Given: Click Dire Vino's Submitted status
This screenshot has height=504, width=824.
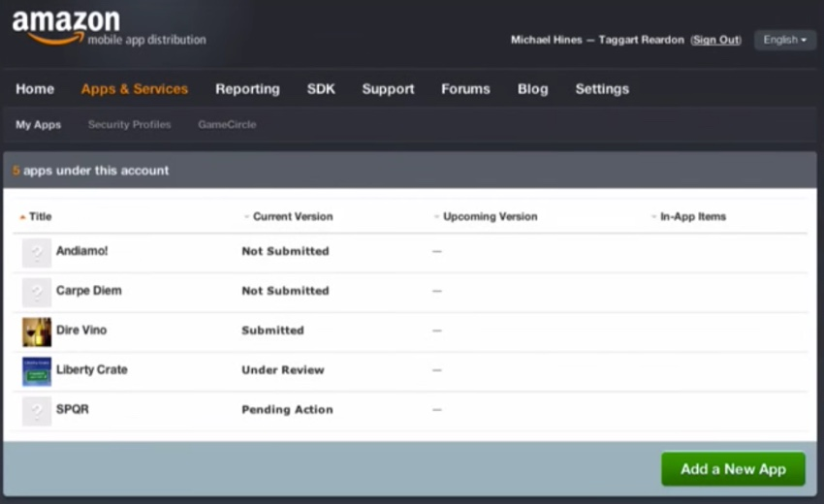Looking at the screenshot, I should 272,331.
